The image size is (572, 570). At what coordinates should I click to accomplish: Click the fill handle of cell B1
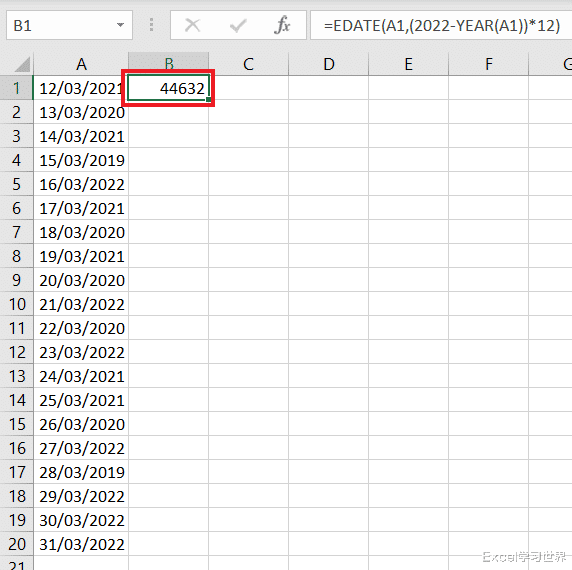(208, 99)
